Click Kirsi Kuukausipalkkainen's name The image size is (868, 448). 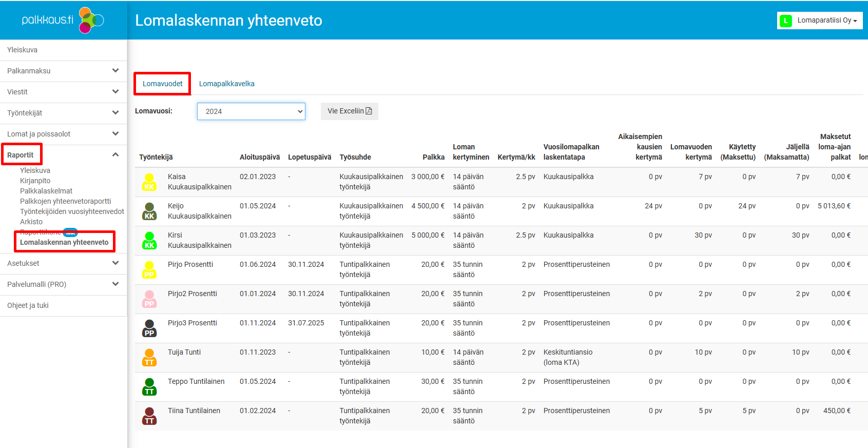point(200,240)
